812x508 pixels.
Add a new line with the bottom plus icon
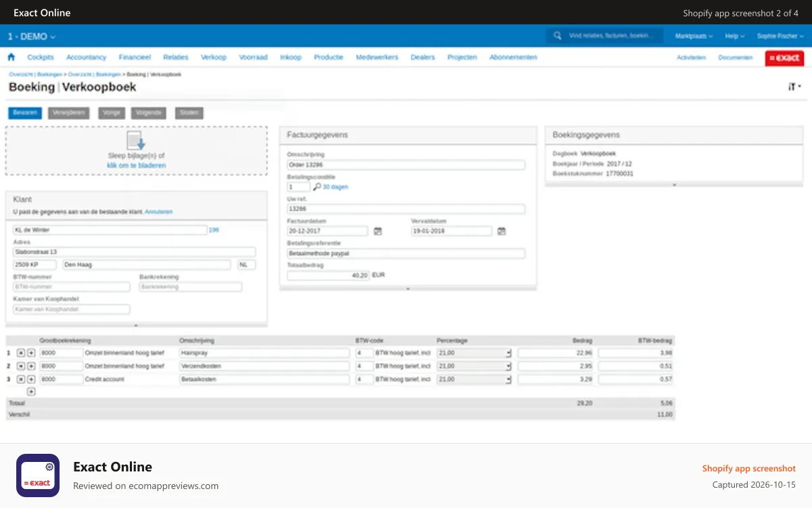(x=31, y=391)
